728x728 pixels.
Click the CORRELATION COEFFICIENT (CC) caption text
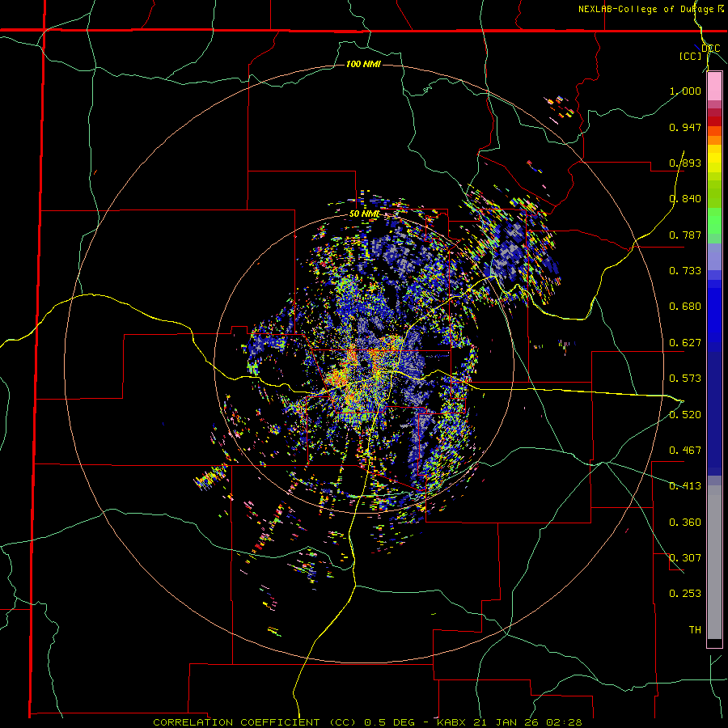pyautogui.click(x=255, y=722)
